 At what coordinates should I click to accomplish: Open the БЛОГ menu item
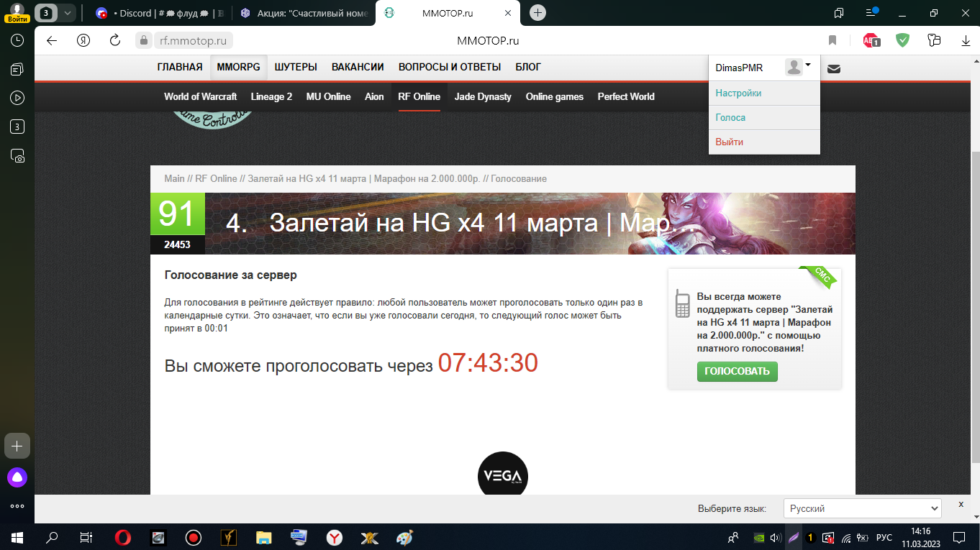coord(528,67)
